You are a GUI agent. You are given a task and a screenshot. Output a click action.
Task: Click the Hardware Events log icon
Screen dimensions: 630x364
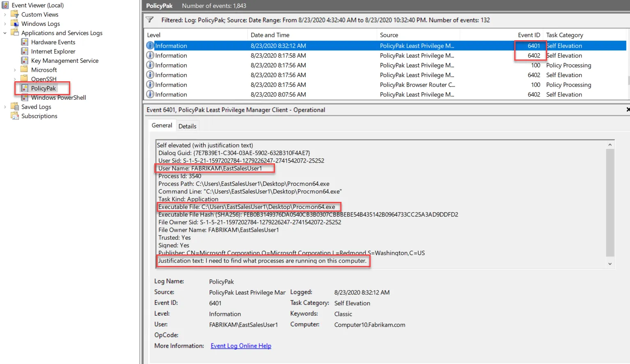point(25,42)
